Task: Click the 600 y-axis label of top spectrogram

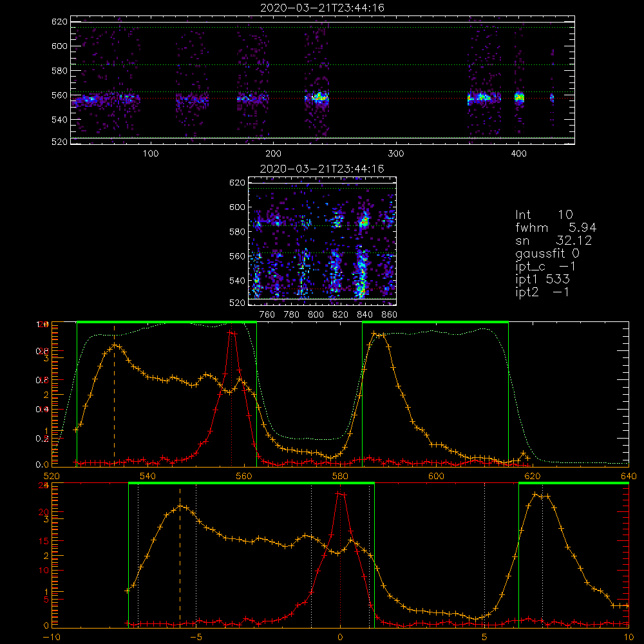Action: pos(59,46)
